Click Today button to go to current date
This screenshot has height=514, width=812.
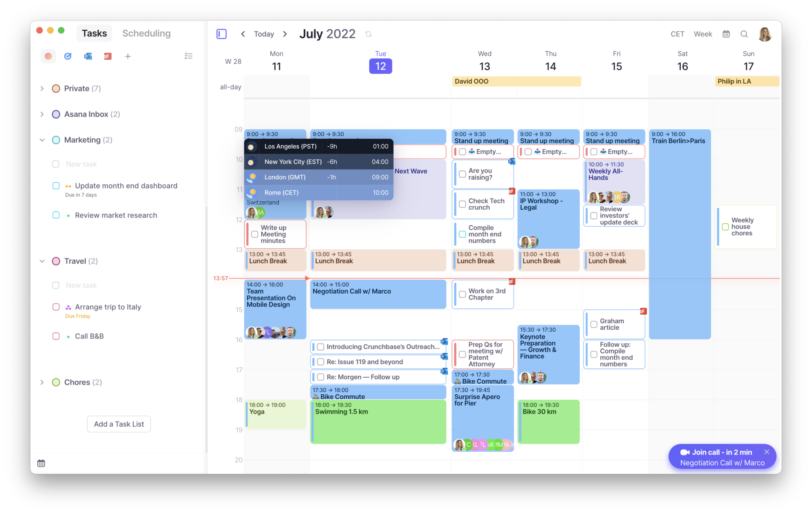(x=263, y=34)
